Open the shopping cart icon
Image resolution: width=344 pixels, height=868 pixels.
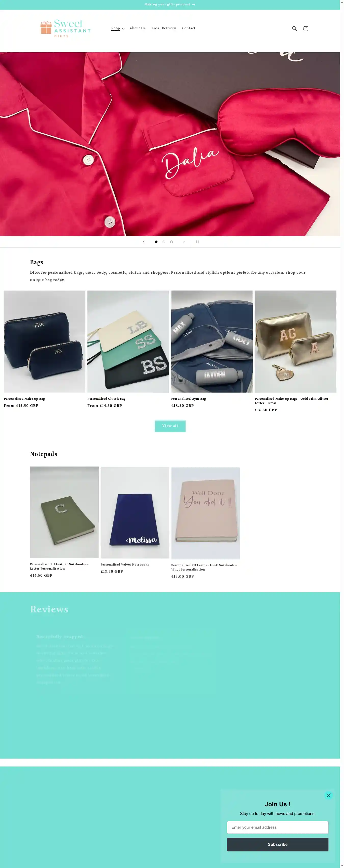[306, 29]
